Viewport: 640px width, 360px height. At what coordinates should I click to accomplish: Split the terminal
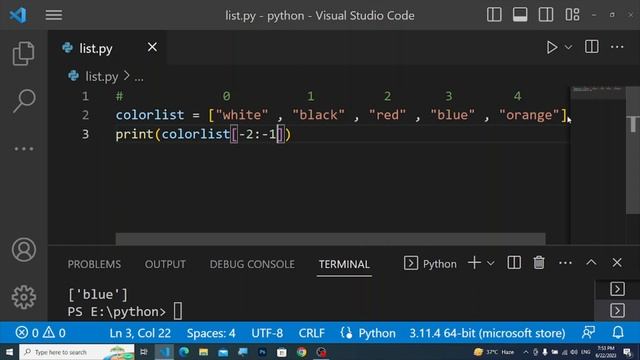[x=514, y=263]
